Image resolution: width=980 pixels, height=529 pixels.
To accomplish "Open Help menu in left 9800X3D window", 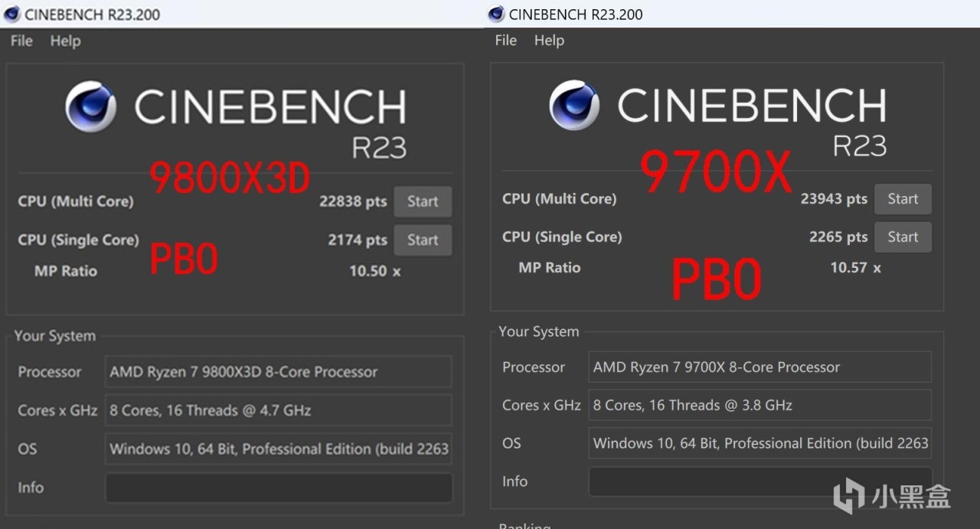I will pyautogui.click(x=65, y=41).
